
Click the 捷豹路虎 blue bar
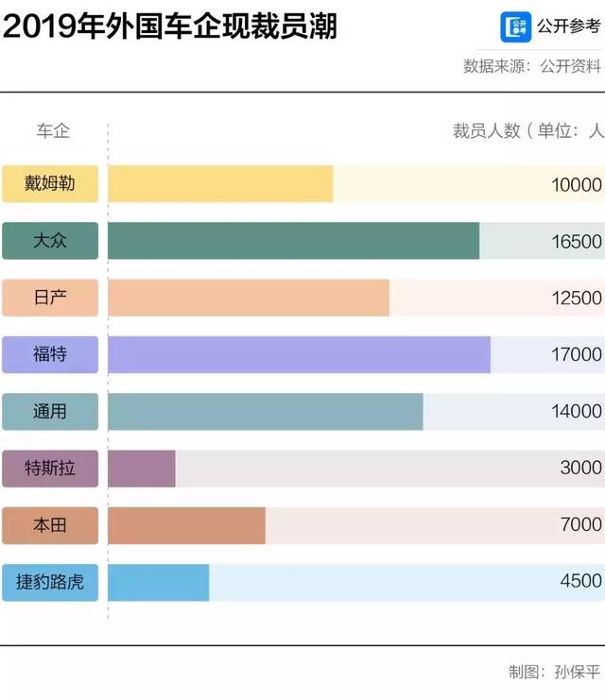[x=159, y=583]
